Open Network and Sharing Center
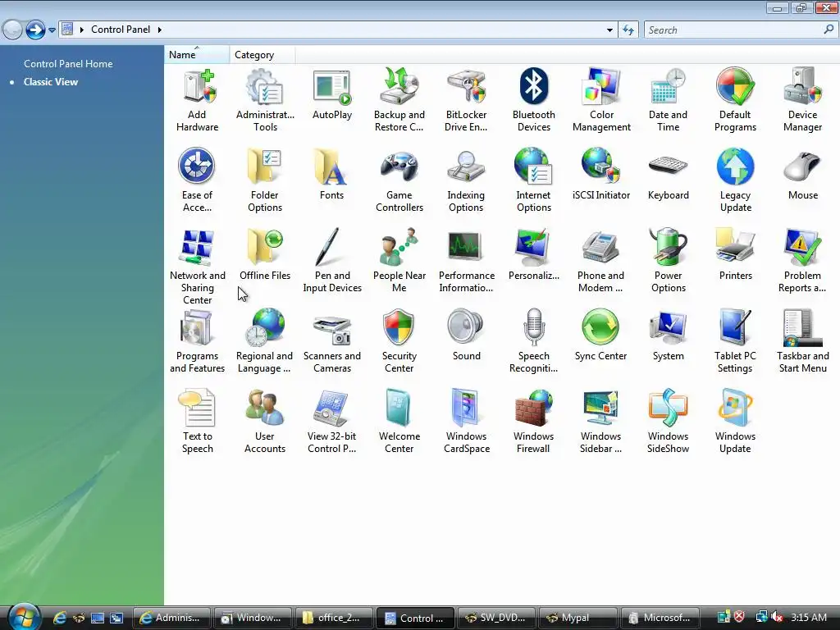The width and height of the screenshot is (840, 630). point(197,267)
